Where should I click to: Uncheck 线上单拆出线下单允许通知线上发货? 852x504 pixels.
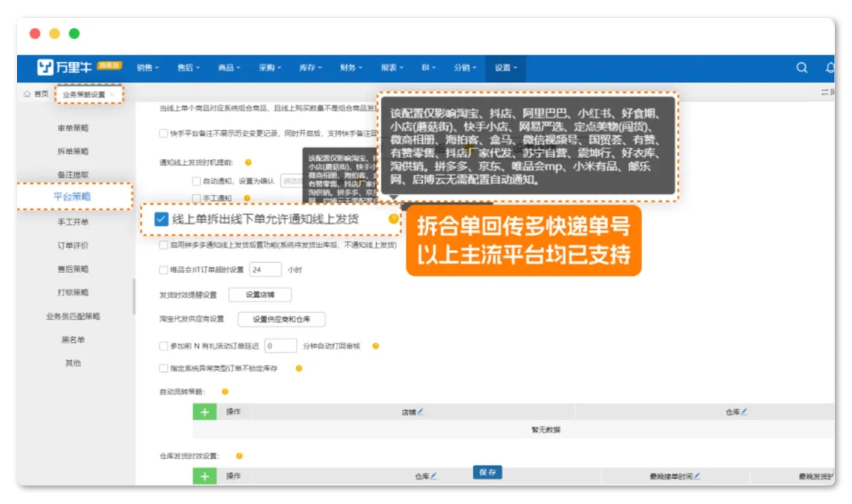(x=161, y=219)
